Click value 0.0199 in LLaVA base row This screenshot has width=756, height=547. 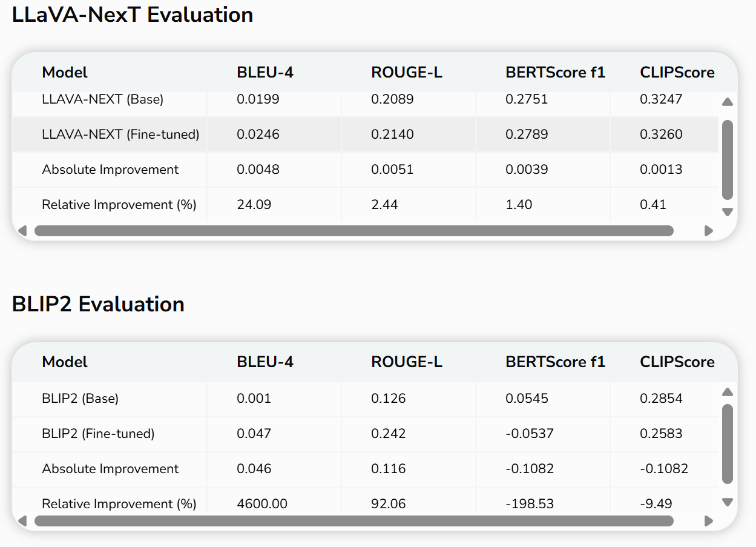click(258, 99)
